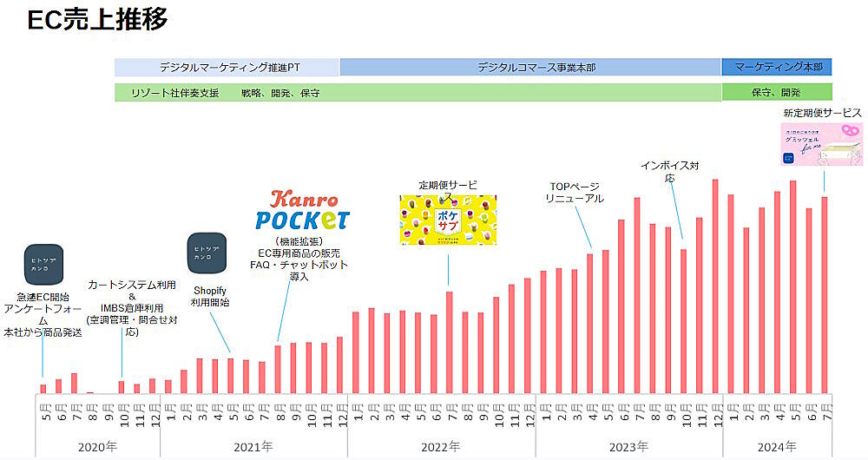Click the ヒトツブカンロ icon above Shopify
Screen dimensions: 868x460
tap(207, 253)
